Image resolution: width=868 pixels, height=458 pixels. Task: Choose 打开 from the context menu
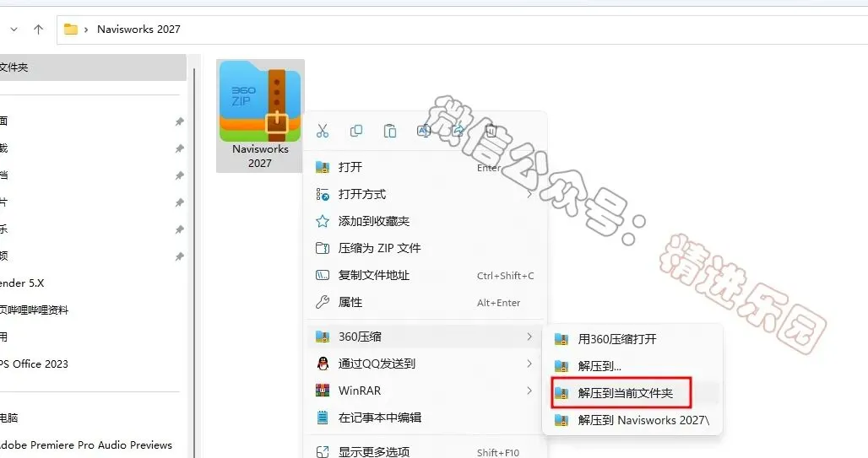click(426, 167)
